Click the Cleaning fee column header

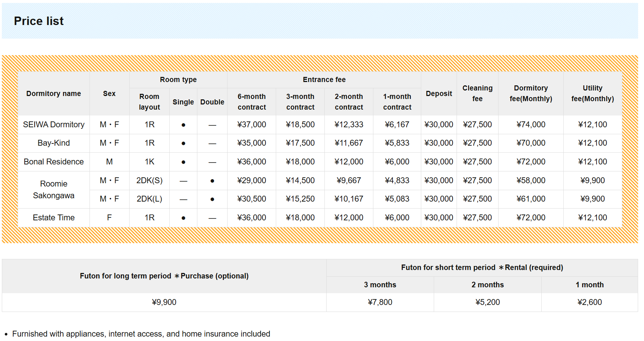coord(477,93)
